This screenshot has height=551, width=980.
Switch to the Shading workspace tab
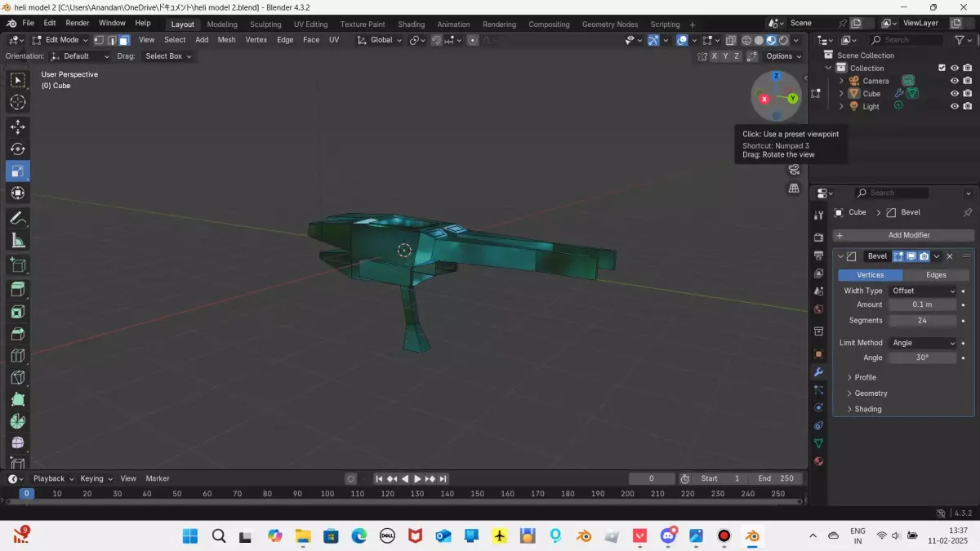tap(411, 24)
